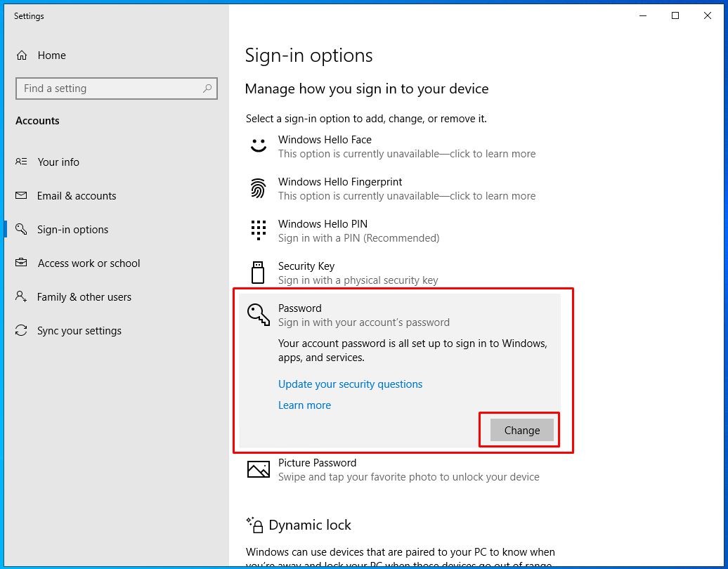Maximize the Settings window

[675, 15]
